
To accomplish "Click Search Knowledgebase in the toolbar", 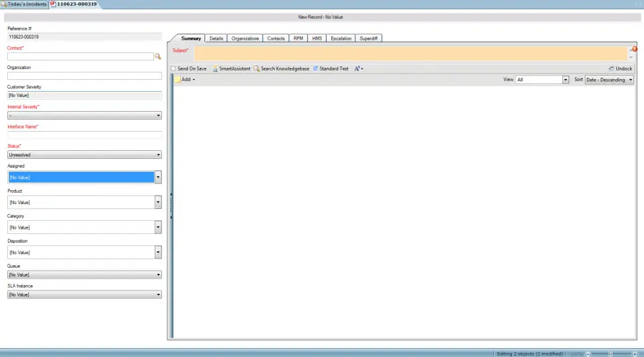I will click(x=281, y=68).
